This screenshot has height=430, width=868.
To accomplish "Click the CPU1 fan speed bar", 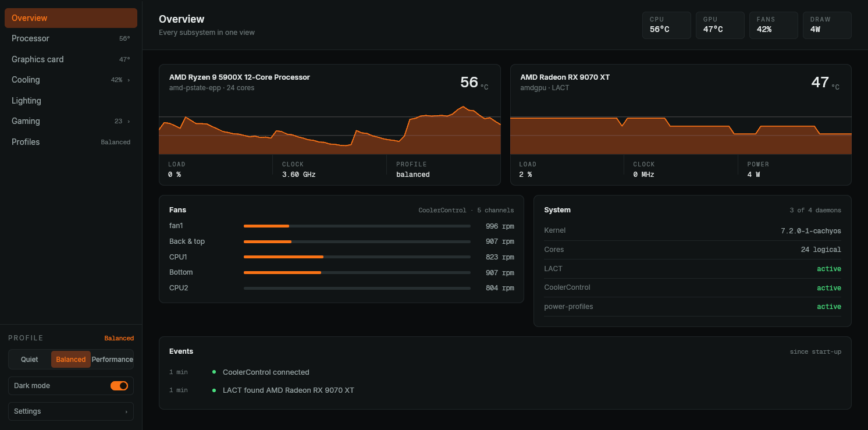I will coord(357,257).
